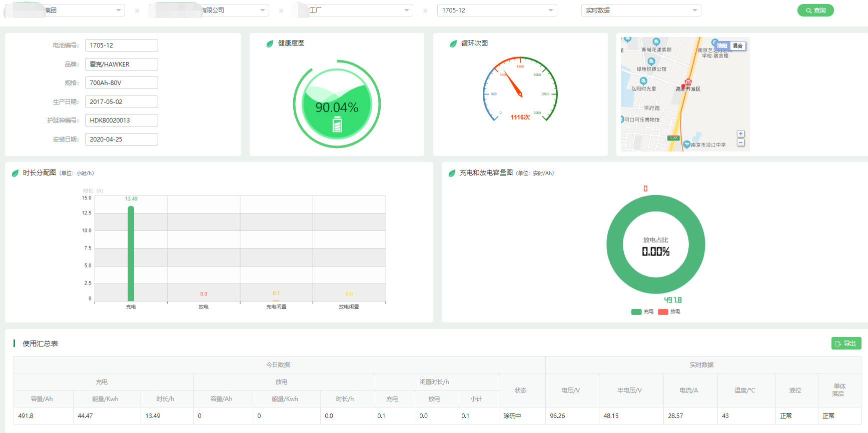Screen dimensions: 868x433
Task: Toggle the red 放电 legend swatch
Action: coord(663,312)
